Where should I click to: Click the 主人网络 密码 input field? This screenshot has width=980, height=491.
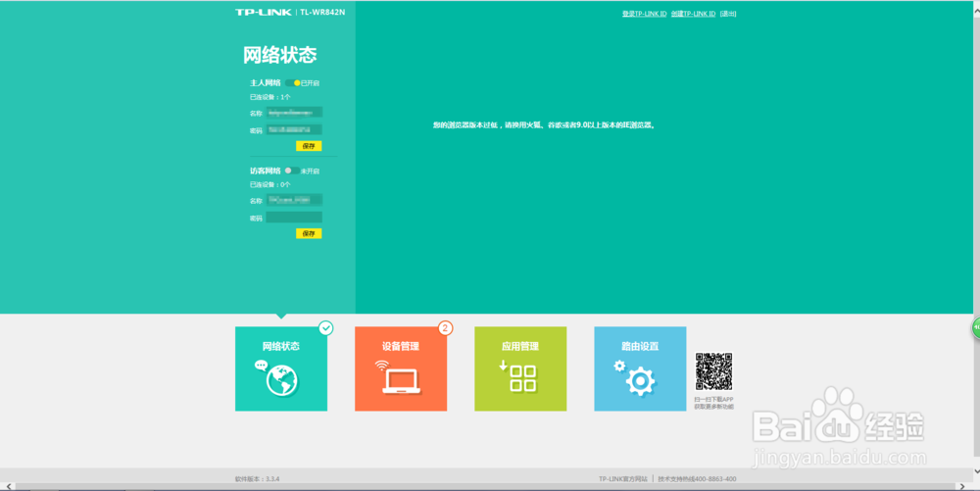(x=294, y=130)
